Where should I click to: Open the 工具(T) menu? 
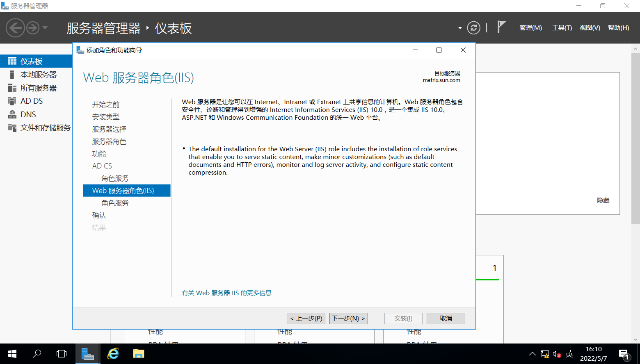562,28
